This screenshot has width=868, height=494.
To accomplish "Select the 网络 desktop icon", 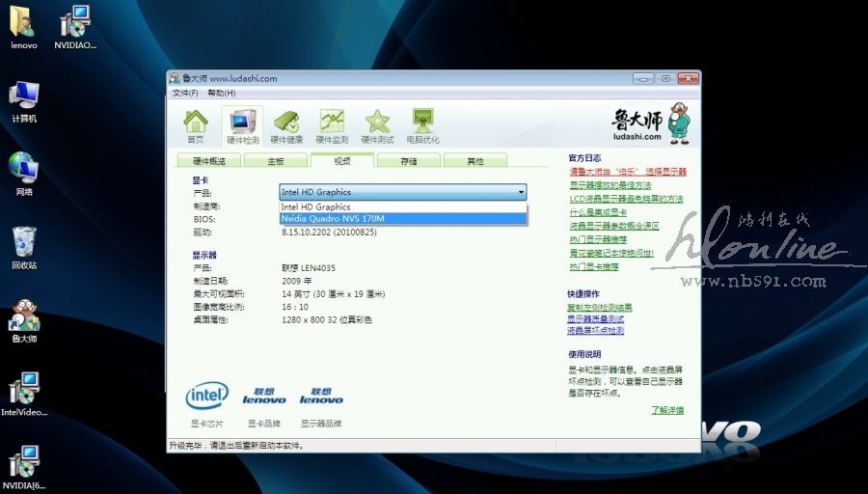I will 24,175.
